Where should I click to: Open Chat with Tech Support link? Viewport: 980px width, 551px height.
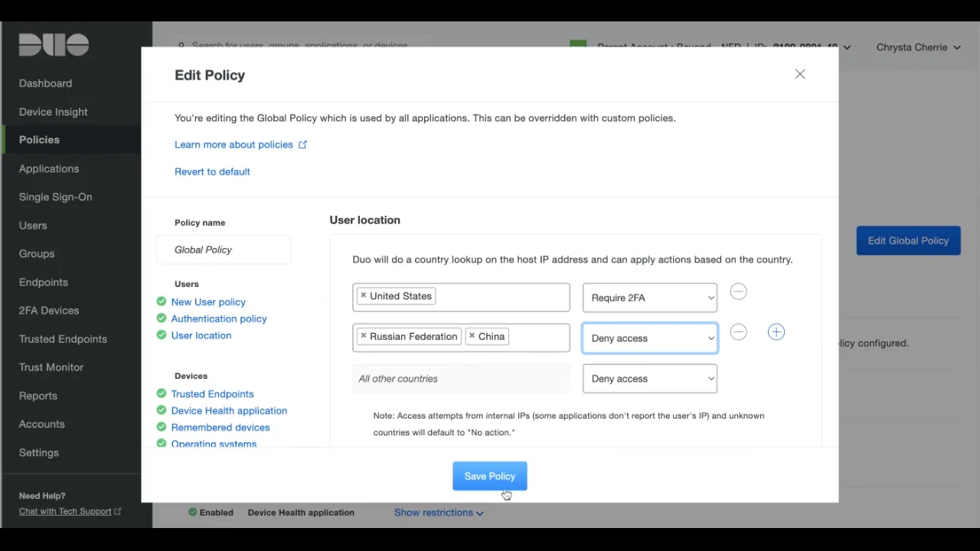tap(65, 511)
